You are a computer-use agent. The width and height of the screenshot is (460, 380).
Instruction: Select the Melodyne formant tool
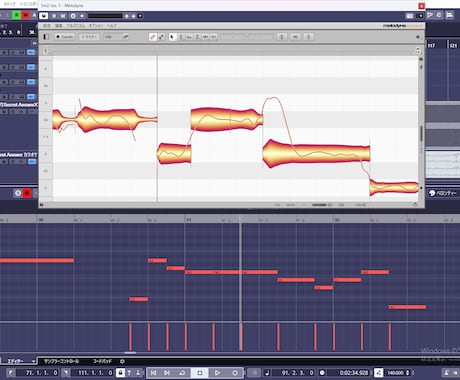[189, 37]
